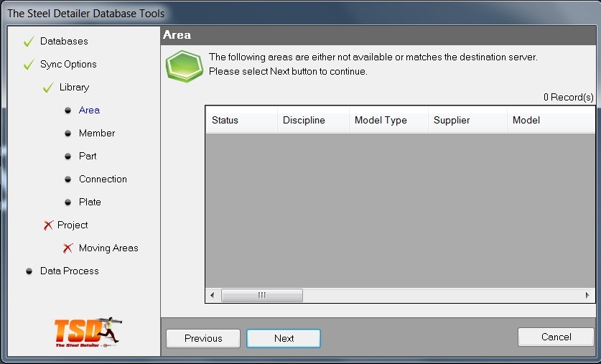The width and height of the screenshot is (601, 364).
Task: Select the Sync Options step
Action: (x=68, y=64)
